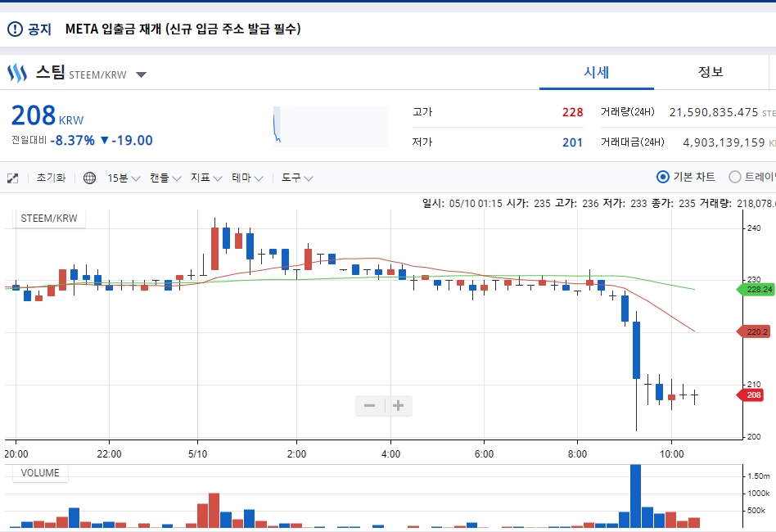Zoom in the chart with plus button

click(399, 406)
